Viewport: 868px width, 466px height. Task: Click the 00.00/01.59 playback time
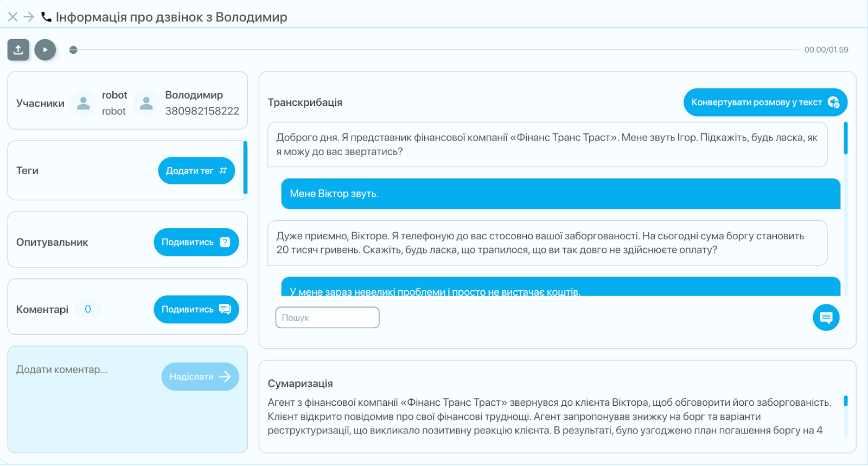click(x=826, y=50)
